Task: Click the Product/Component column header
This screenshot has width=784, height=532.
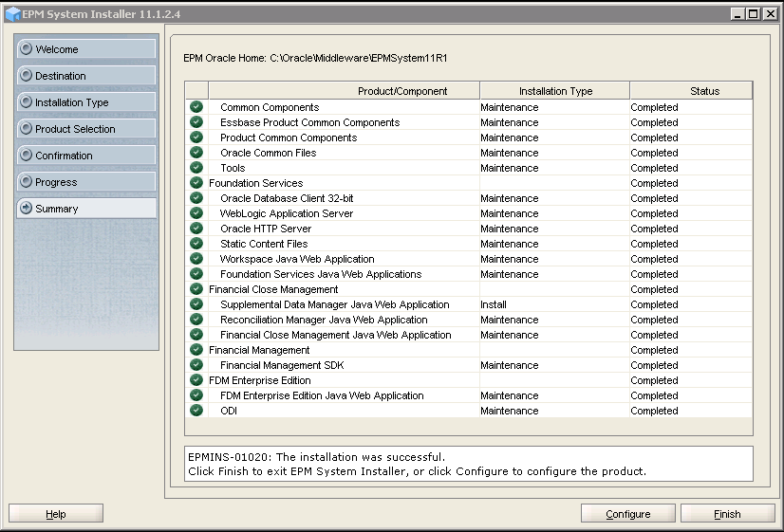Action: [402, 91]
